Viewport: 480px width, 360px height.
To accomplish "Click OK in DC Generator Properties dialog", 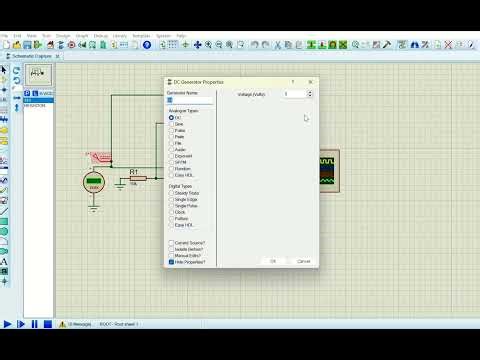I will pos(273,261).
